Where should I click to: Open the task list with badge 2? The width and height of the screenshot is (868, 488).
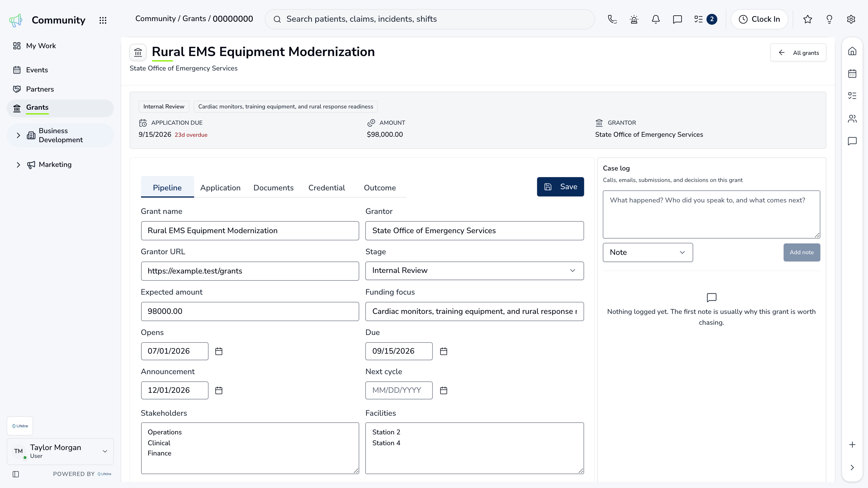click(x=705, y=19)
